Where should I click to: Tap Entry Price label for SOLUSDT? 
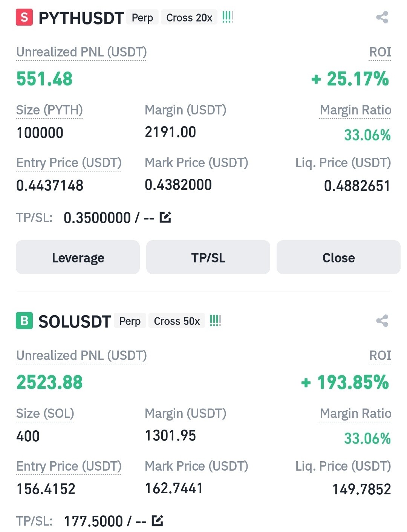(x=69, y=466)
